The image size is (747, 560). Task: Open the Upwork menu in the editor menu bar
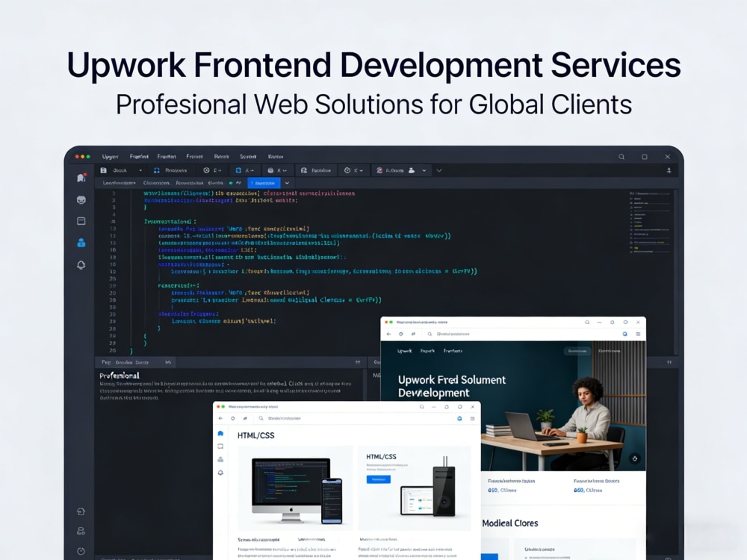[110, 157]
